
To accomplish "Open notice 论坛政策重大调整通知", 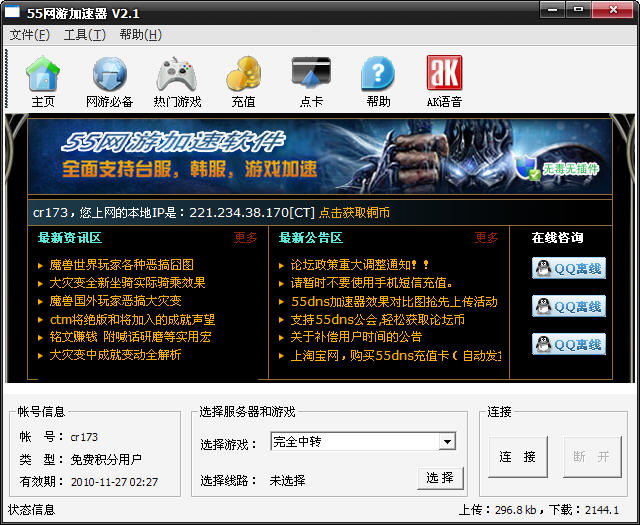I will [360, 265].
